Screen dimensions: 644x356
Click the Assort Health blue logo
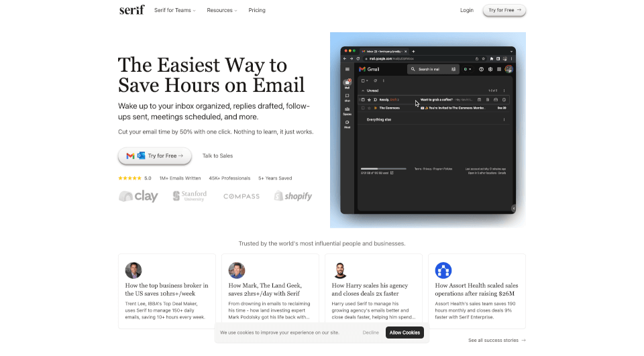[443, 271]
